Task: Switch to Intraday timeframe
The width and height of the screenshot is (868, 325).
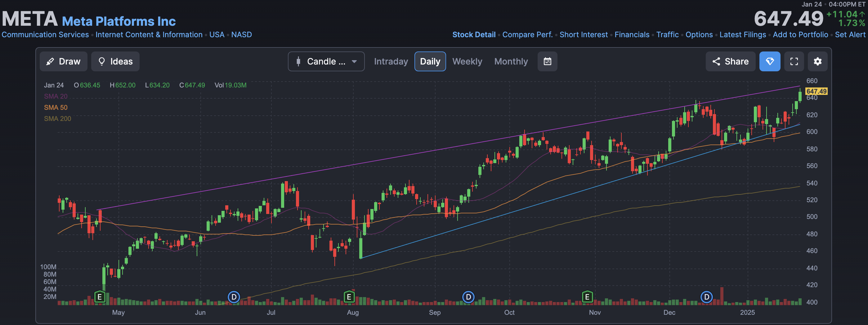Action: click(x=391, y=61)
